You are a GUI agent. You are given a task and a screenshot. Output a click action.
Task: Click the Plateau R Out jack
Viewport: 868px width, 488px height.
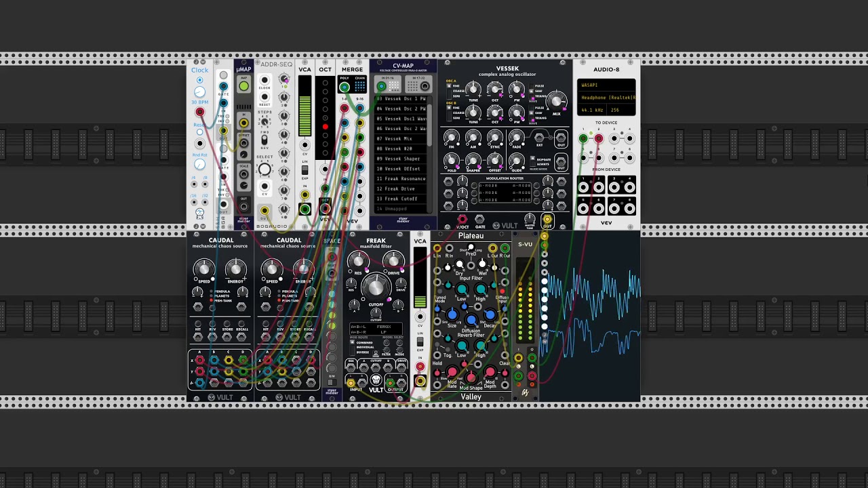tap(505, 248)
